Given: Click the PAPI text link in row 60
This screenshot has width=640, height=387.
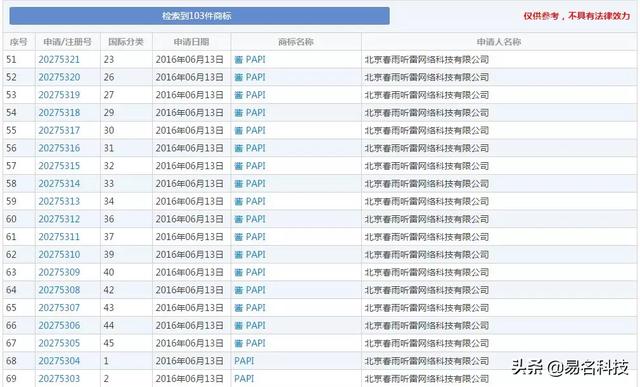Looking at the screenshot, I should click(256, 219).
